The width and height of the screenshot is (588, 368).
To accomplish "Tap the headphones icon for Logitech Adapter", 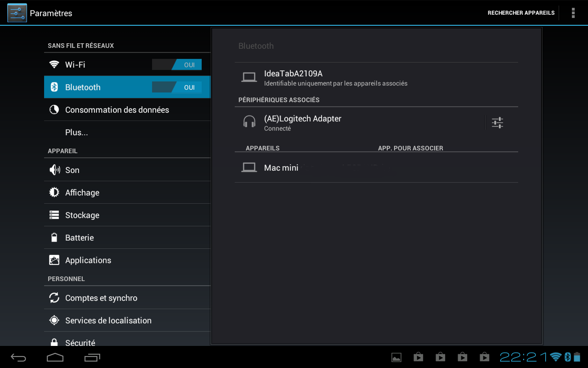I will coord(249,122).
